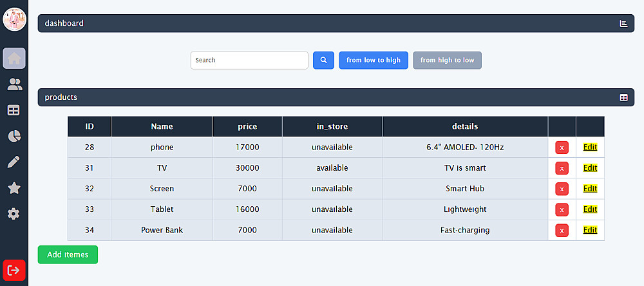The image size is (644, 286).
Task: Click Edit link for the Tablet row
Action: [590, 209]
